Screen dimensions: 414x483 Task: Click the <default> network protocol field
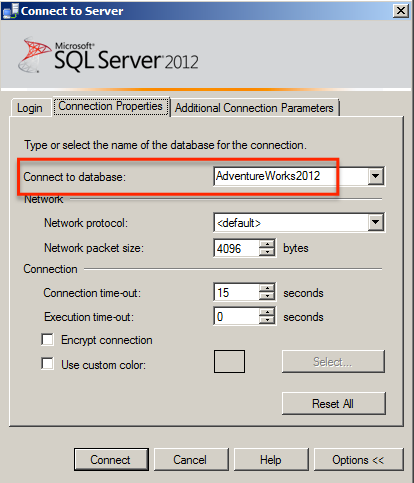click(x=291, y=222)
